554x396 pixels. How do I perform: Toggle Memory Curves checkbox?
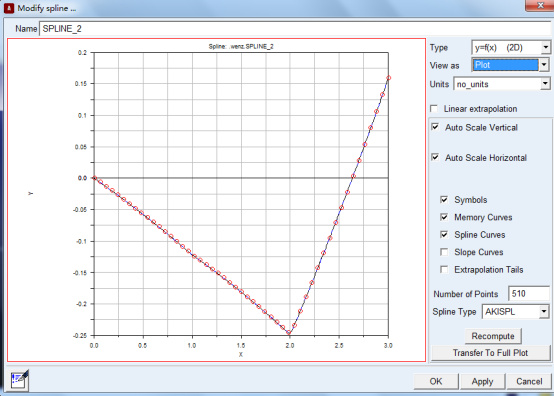pyautogui.click(x=444, y=217)
